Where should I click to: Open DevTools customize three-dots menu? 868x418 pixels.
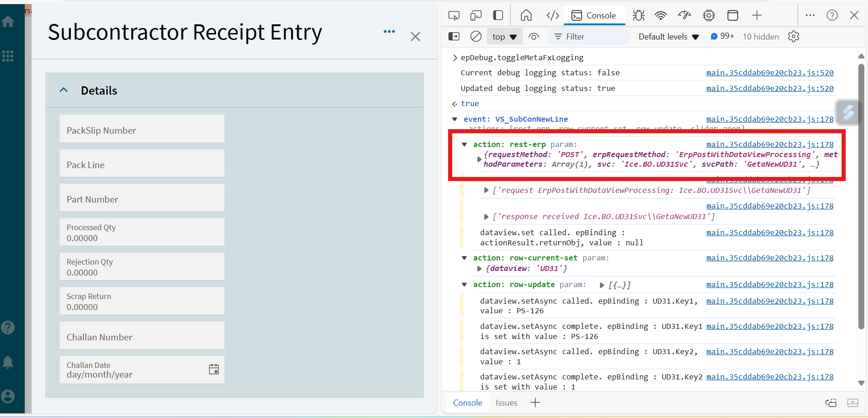pyautogui.click(x=810, y=15)
